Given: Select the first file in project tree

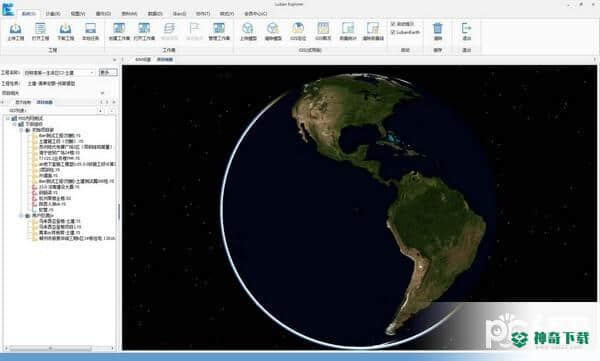Looking at the screenshot, I should click(x=59, y=136).
